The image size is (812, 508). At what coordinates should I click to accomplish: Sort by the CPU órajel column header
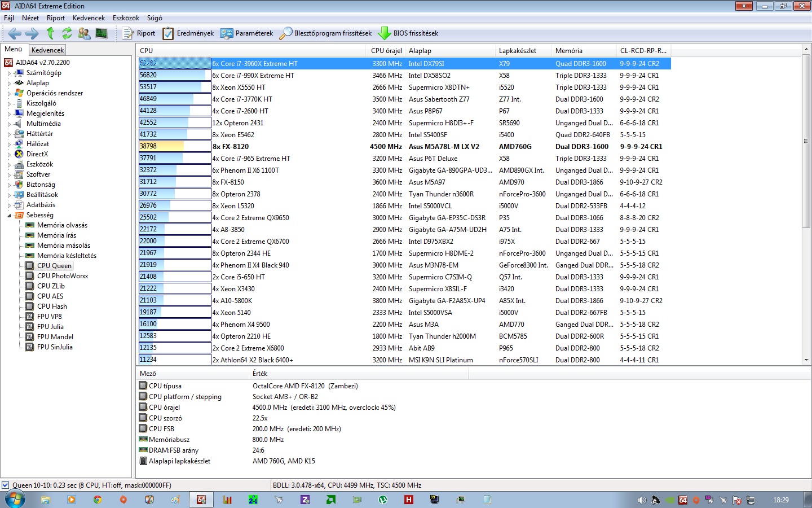click(x=386, y=50)
